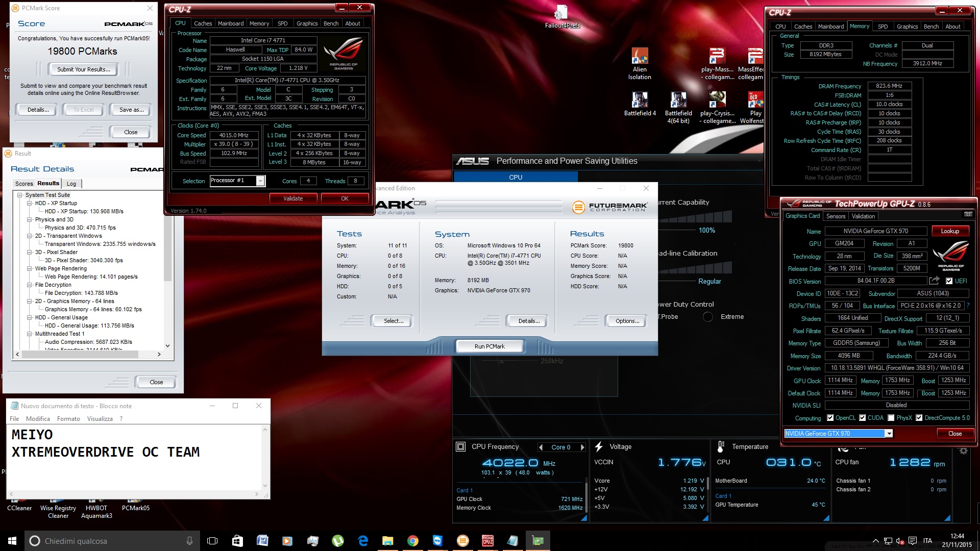Click previous core arrow beside Core 0
Viewport: 980px width, 551px height.
[541, 447]
